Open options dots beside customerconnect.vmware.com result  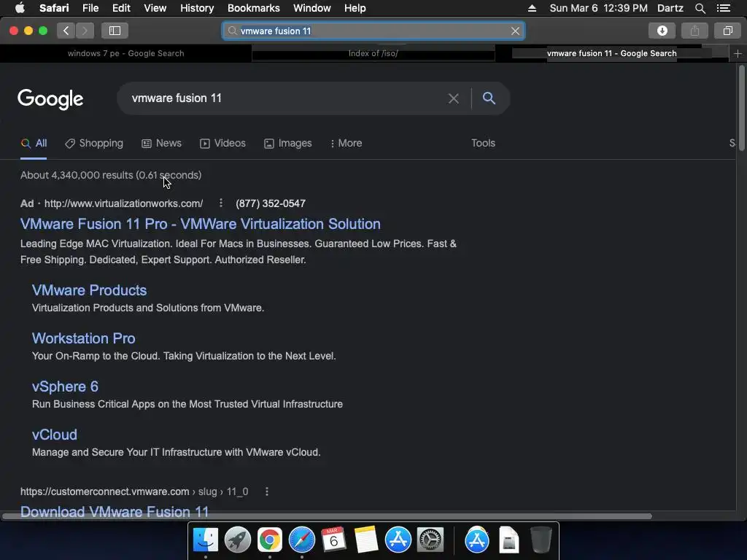[267, 491]
